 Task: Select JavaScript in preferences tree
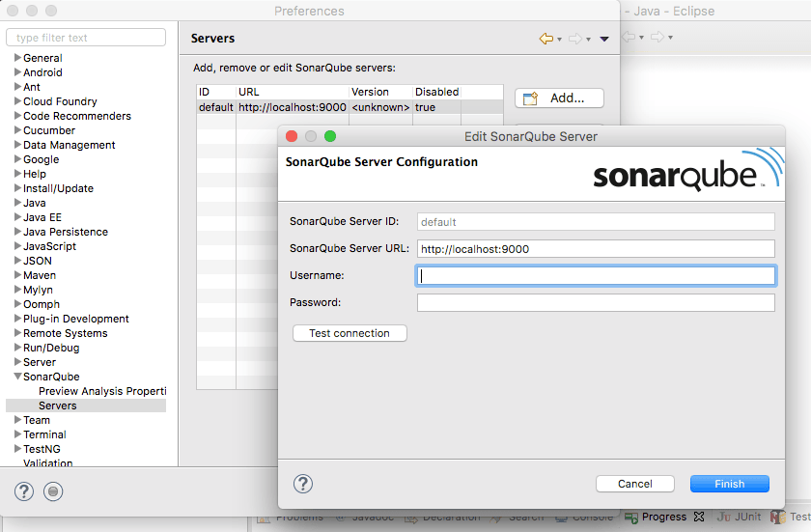click(x=49, y=246)
